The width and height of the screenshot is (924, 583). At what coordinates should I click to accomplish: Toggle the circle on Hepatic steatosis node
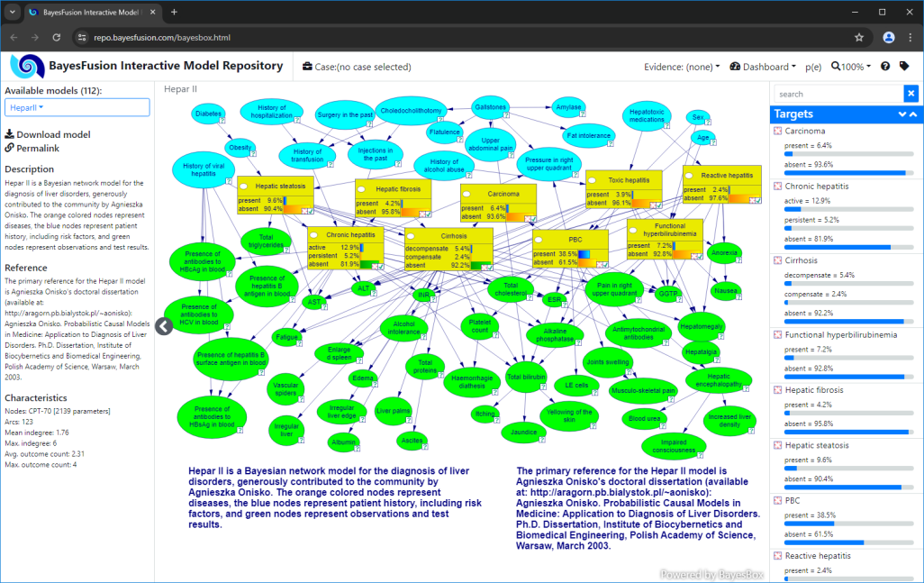pyautogui.click(x=243, y=187)
